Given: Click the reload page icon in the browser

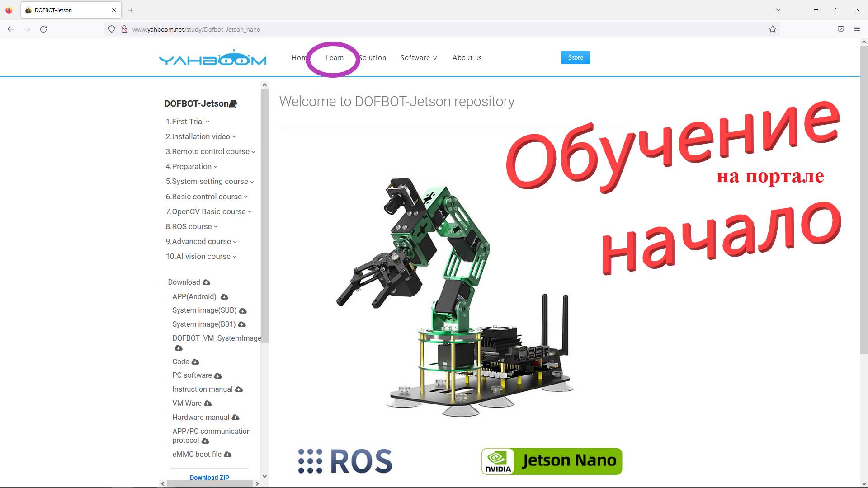Looking at the screenshot, I should [43, 28].
